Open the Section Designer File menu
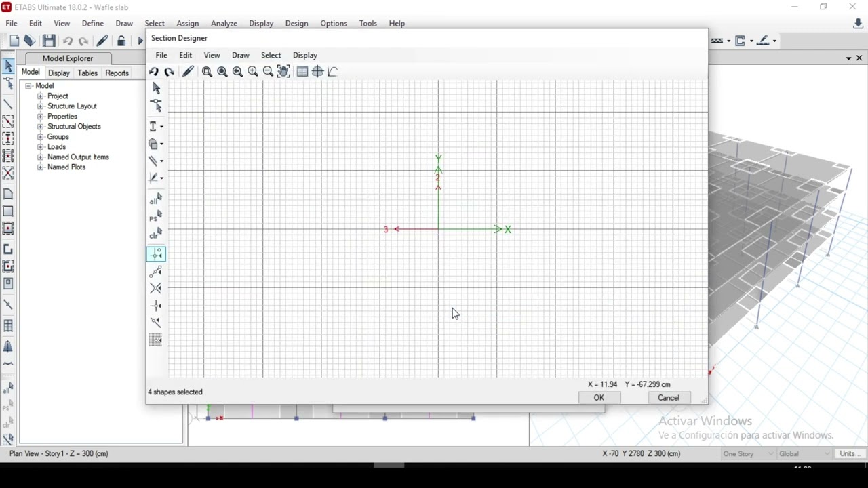This screenshot has height=488, width=868. 161,55
